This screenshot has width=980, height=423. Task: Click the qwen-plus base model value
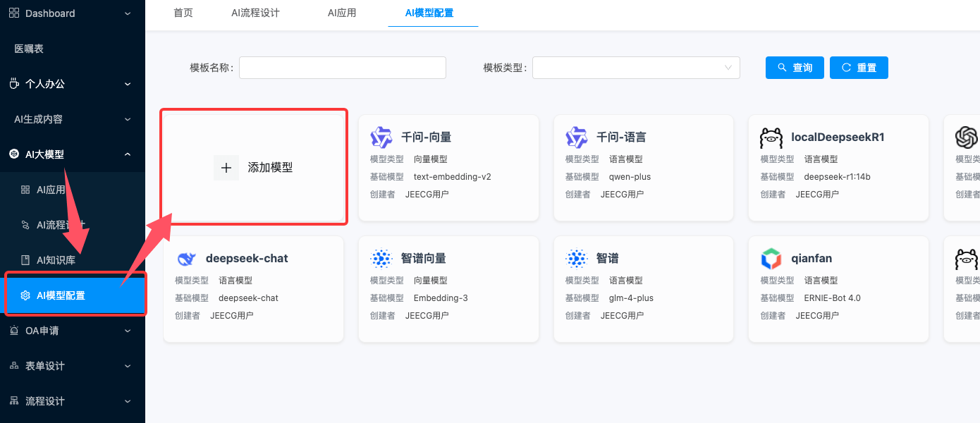[630, 177]
